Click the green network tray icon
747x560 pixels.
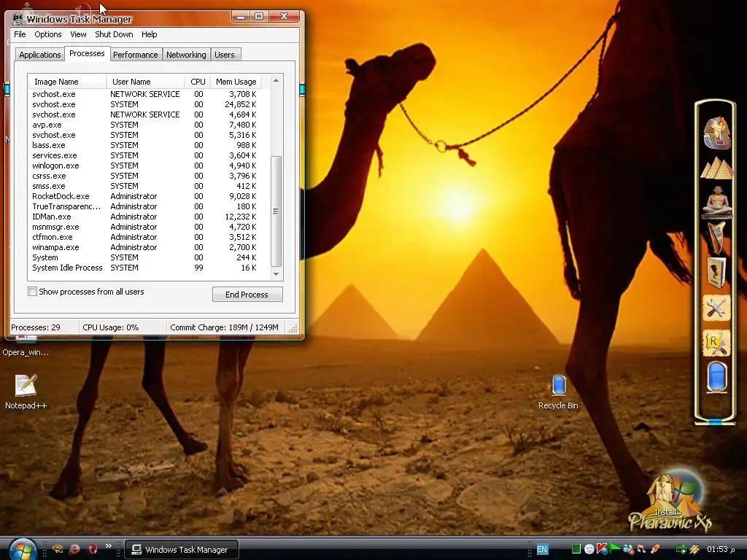681,550
